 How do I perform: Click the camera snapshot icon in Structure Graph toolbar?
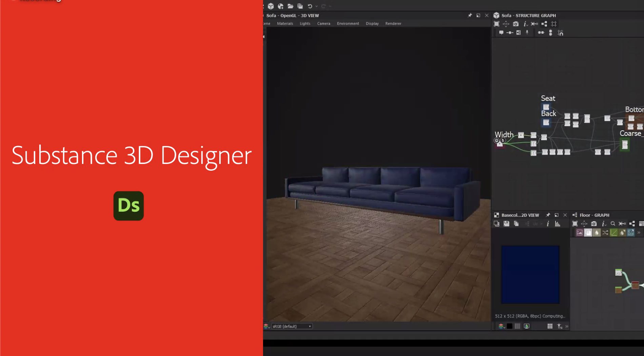point(516,24)
